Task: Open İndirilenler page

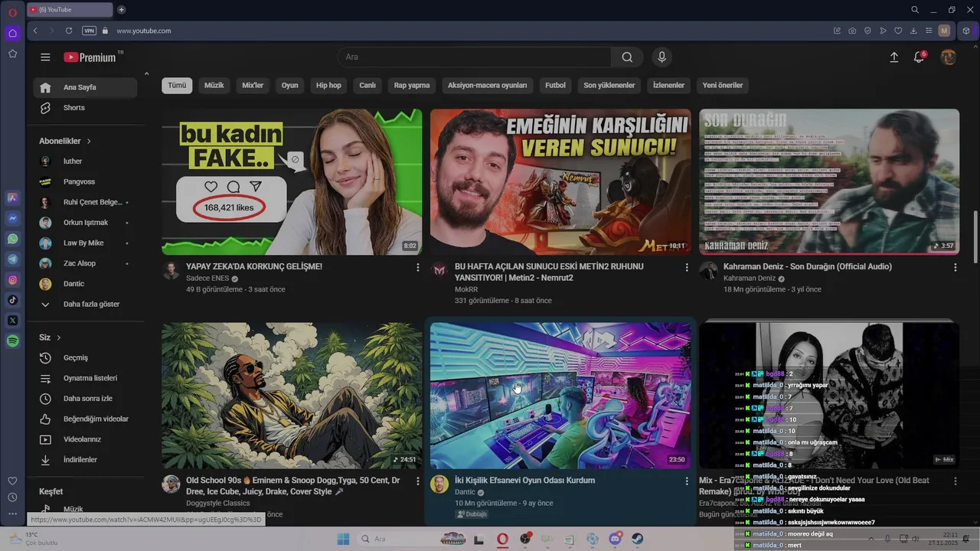Action: pyautogui.click(x=85, y=460)
